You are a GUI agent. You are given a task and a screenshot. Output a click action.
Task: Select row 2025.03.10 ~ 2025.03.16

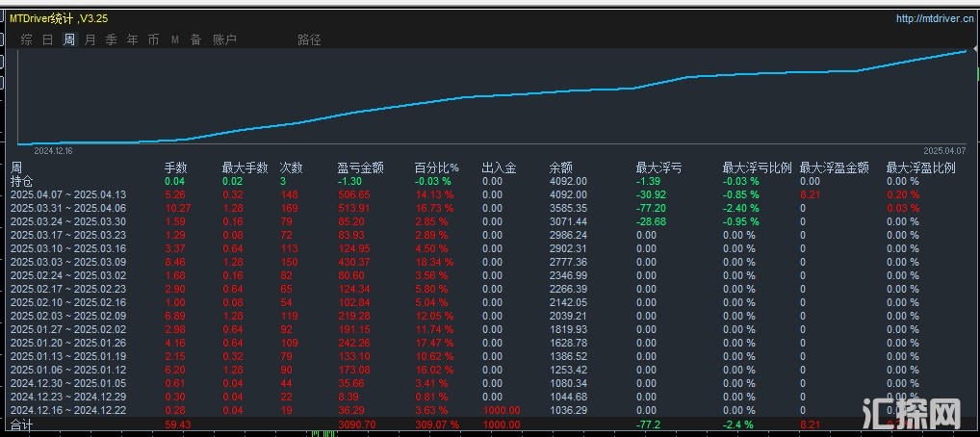[490, 249]
